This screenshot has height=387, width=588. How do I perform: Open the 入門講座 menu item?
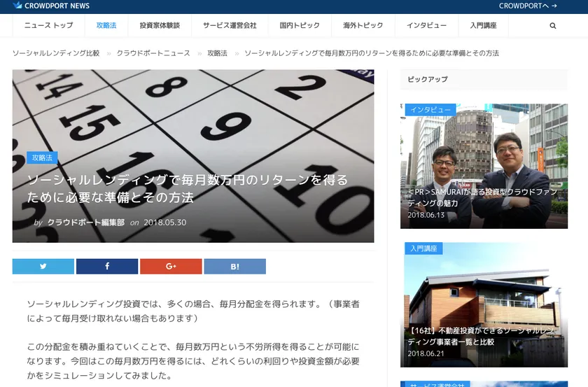(484, 25)
